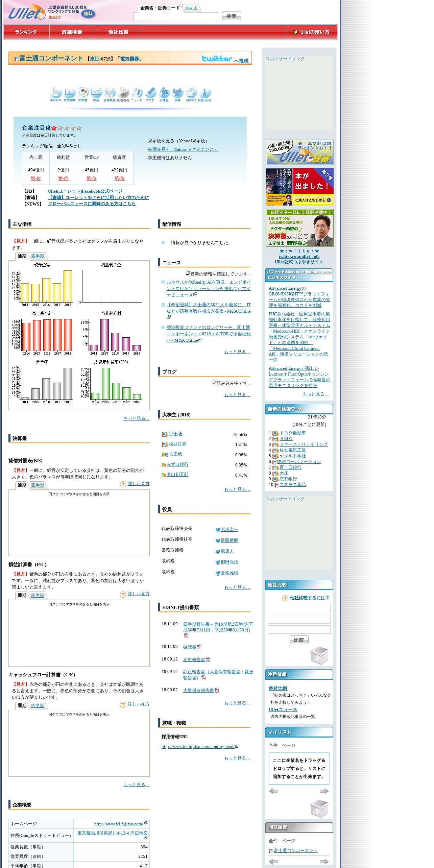Click help icon beside B/S 詳しい見方
This screenshot has height=868, width=434.
tap(123, 484)
